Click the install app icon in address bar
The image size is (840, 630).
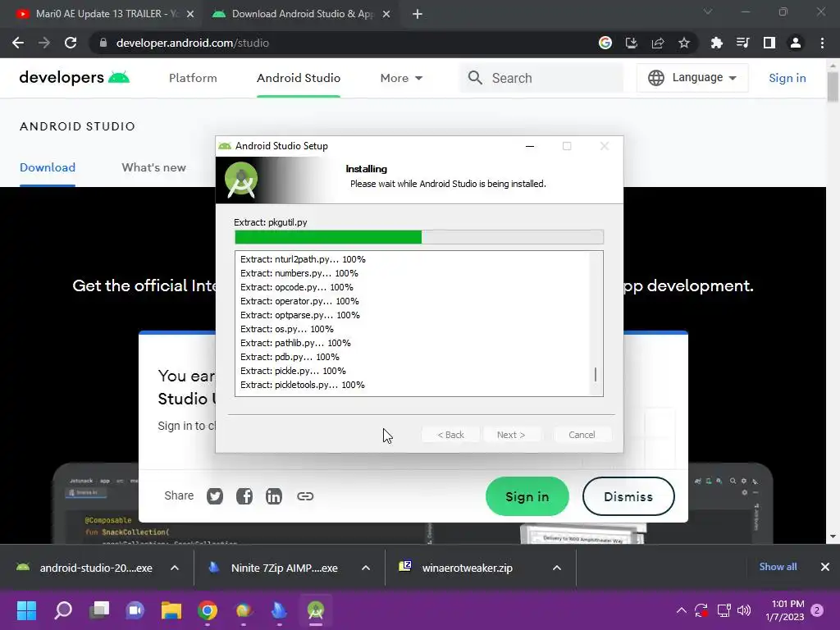pyautogui.click(x=632, y=43)
